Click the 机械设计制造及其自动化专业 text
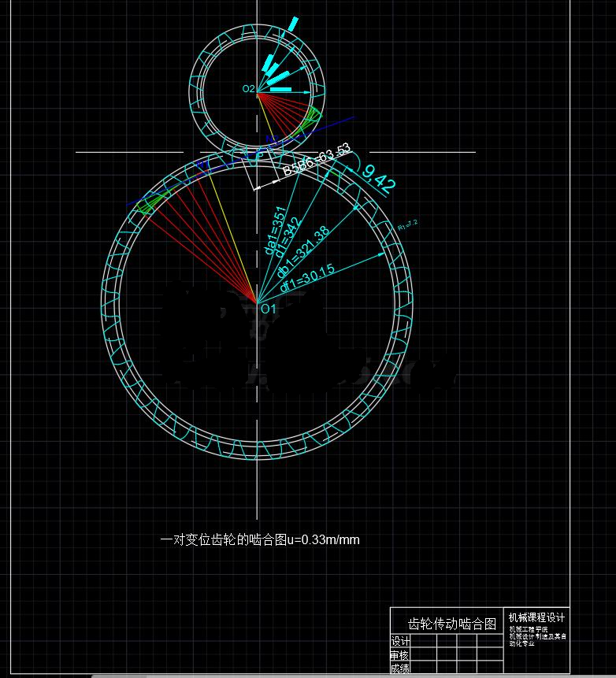 pos(537,639)
